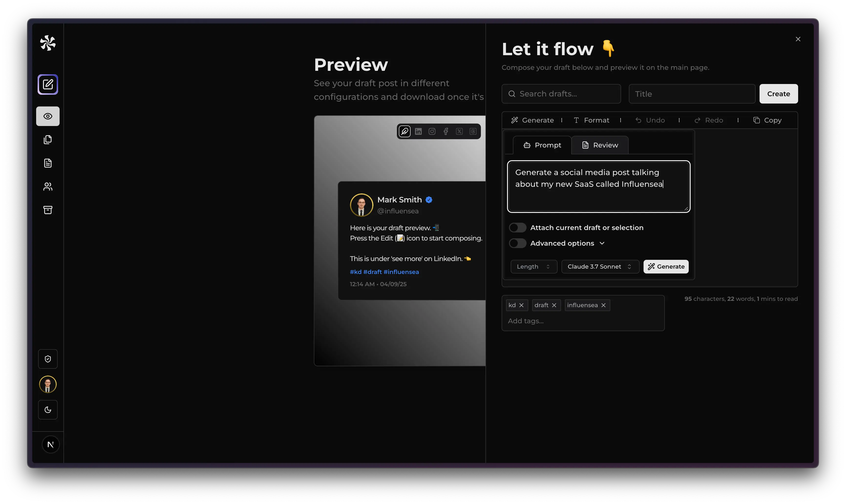Click the round N badge at sidebar bottom
The height and width of the screenshot is (504, 846).
(51, 445)
